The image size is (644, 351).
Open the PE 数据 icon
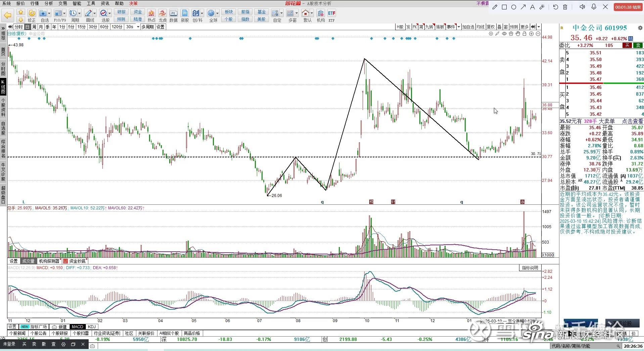pos(173,13)
